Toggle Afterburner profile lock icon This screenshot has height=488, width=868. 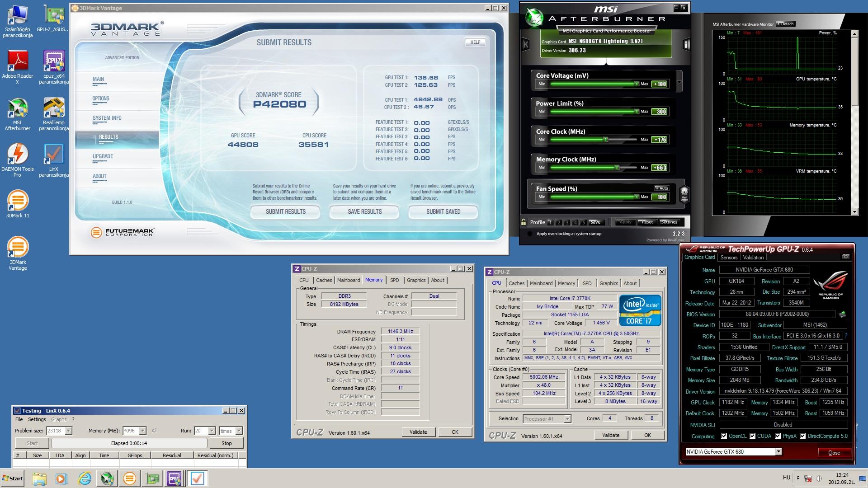524,222
